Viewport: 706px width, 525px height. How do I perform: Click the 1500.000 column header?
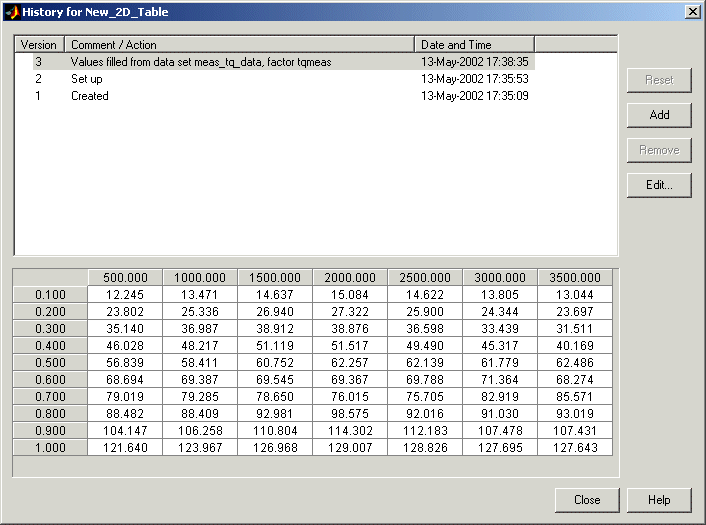click(275, 277)
